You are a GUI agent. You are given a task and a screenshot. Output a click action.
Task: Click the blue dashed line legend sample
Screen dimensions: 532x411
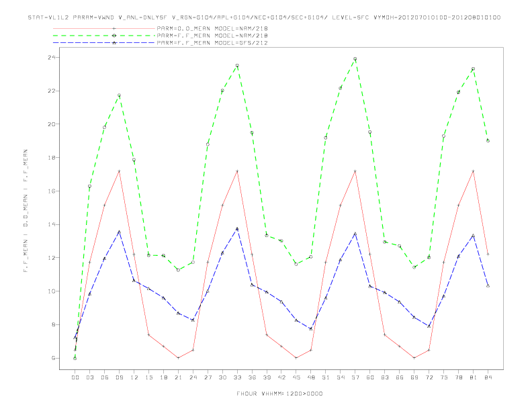[x=104, y=43]
